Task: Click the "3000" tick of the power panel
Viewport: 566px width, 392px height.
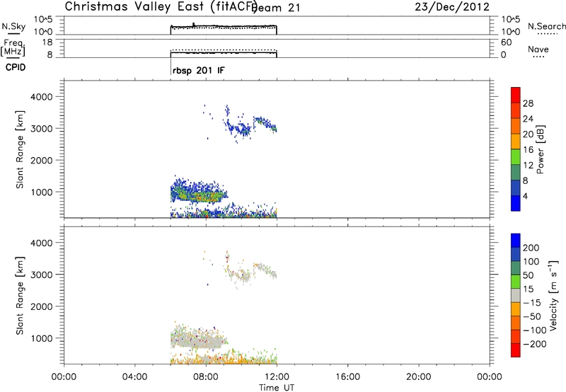Action: 42,129
